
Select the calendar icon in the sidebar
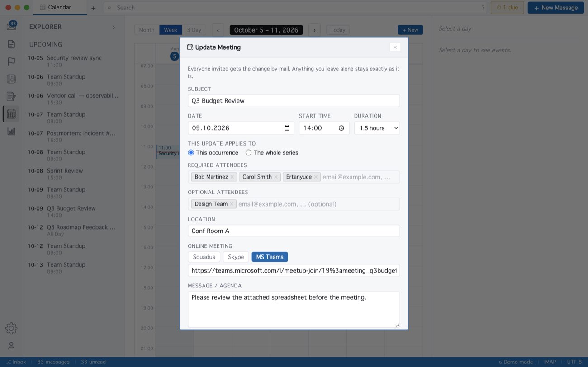[11, 114]
